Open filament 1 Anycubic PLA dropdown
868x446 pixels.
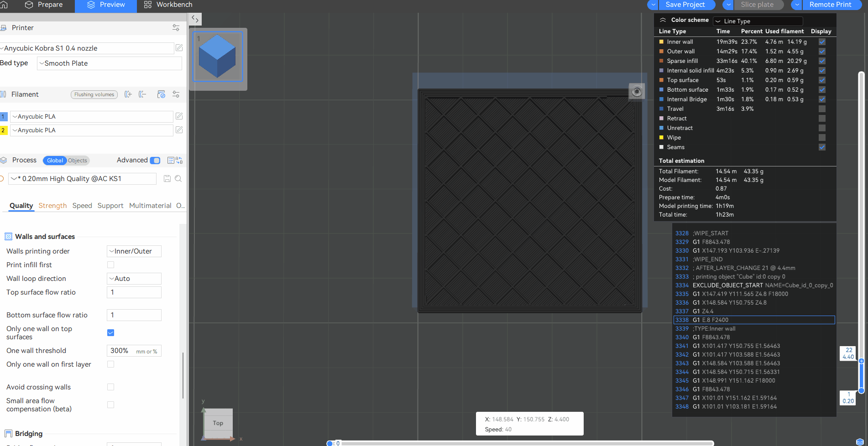(92, 117)
